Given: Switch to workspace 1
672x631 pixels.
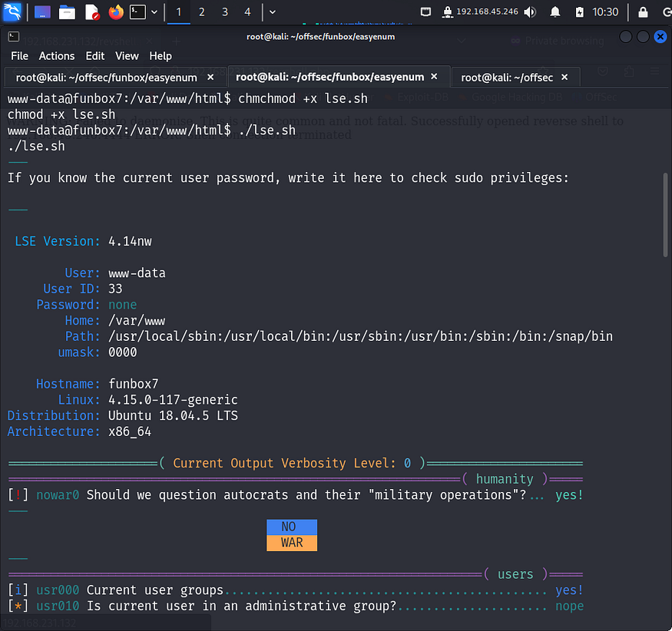Looking at the screenshot, I should click(x=179, y=12).
